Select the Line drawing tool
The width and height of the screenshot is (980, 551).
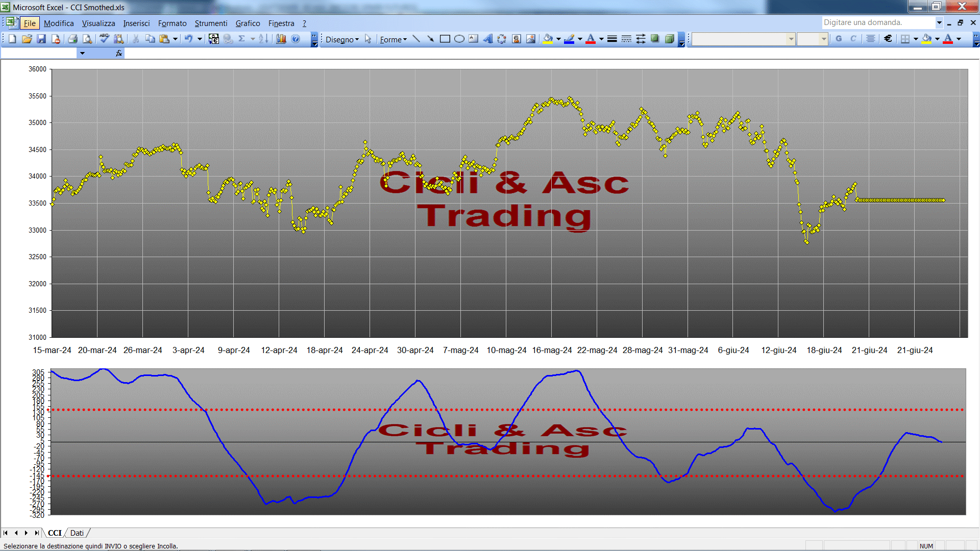(x=416, y=39)
